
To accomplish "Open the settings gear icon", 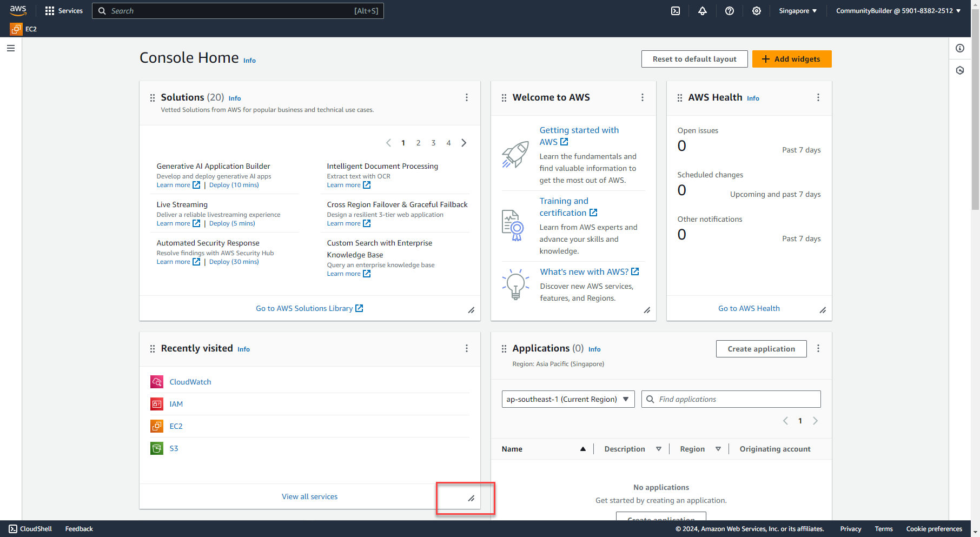I will (756, 11).
